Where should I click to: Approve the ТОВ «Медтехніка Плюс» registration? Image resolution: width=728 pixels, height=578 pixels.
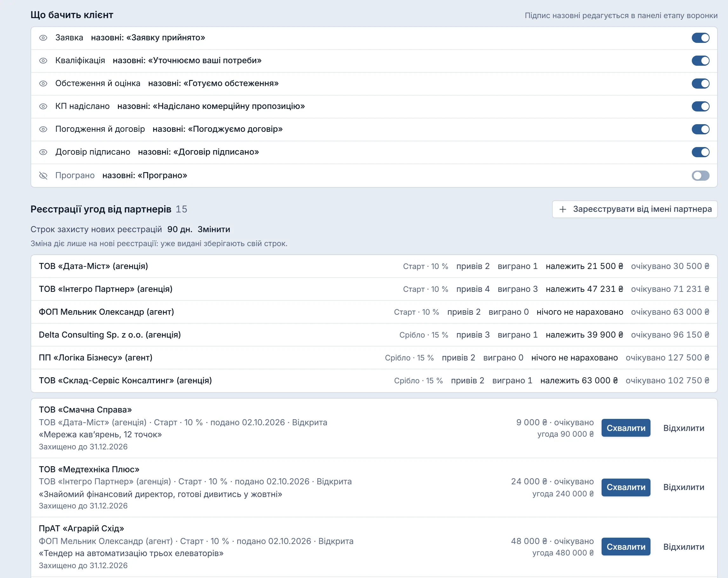[626, 487]
